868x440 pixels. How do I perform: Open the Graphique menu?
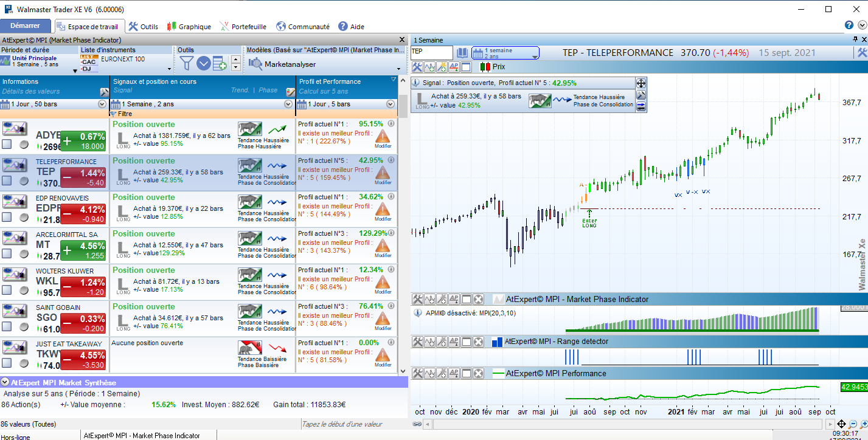click(189, 26)
